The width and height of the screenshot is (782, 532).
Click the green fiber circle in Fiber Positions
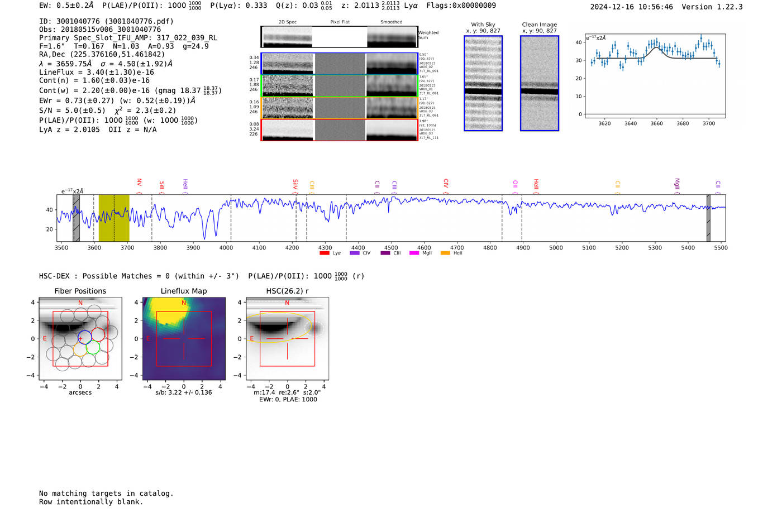click(x=93, y=348)
